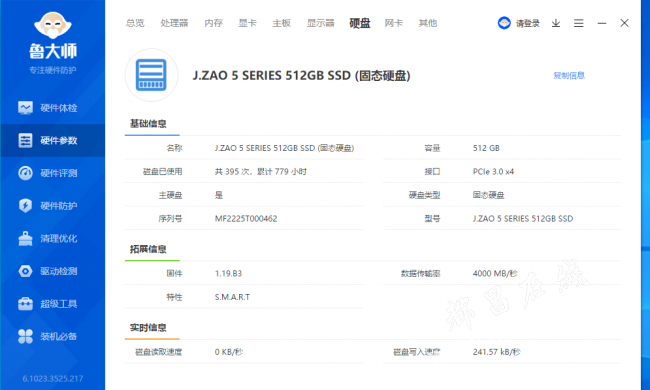
Task: Open the hamburger menu icon
Action: coord(579,23)
